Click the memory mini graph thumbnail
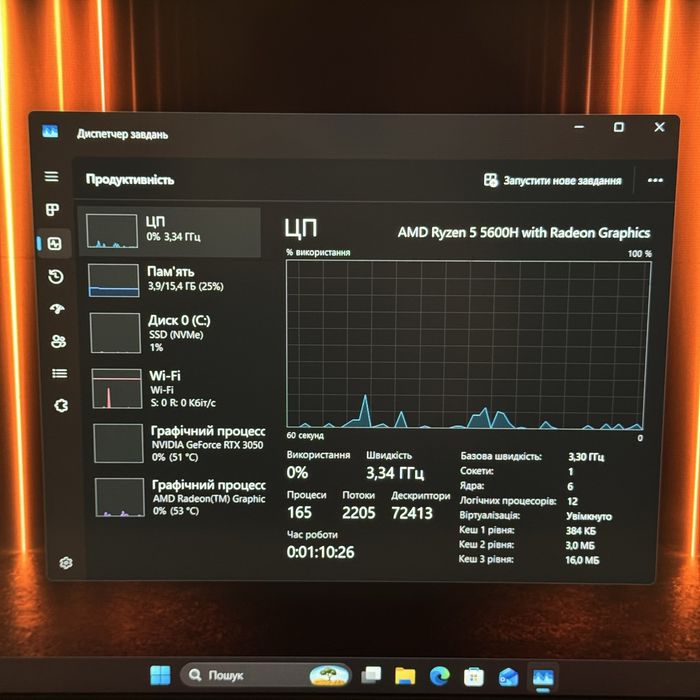 pos(114,280)
